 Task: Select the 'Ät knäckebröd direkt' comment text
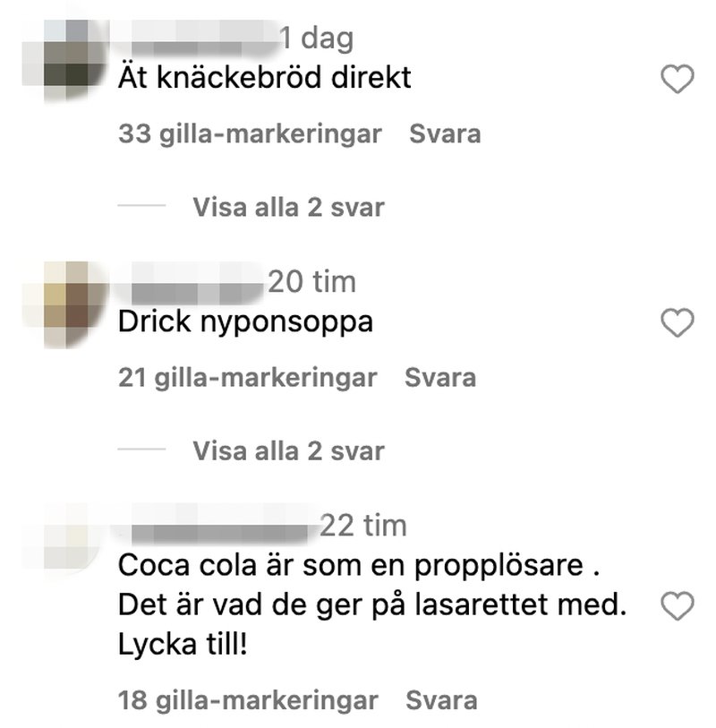click(265, 77)
